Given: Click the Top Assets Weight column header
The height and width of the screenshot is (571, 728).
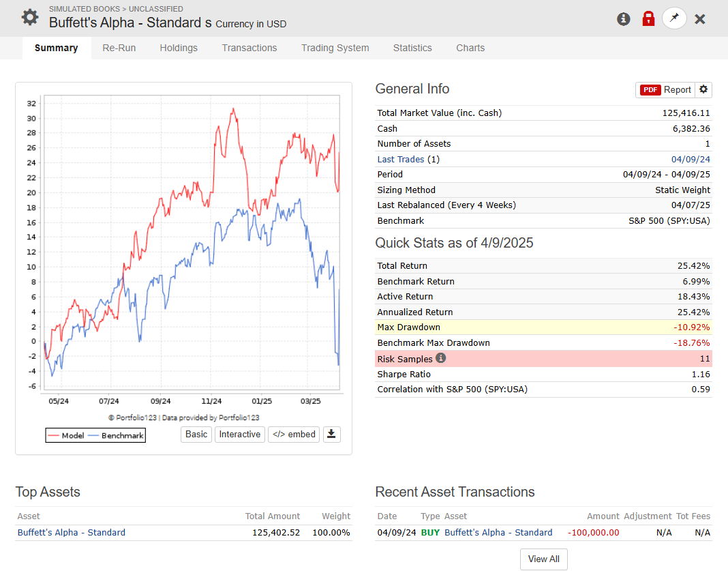Looking at the screenshot, I should 336,516.
